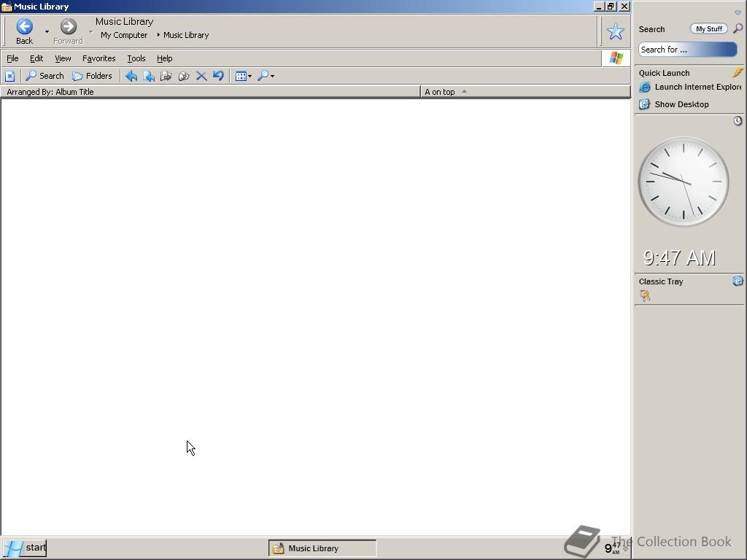This screenshot has height=560, width=747.
Task: Restore the Music Library window
Action: tap(611, 6)
